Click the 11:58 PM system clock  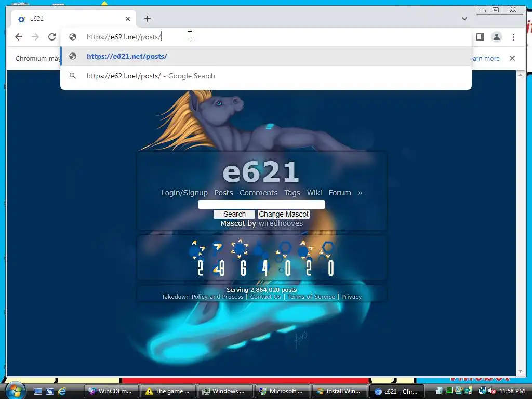pos(512,391)
